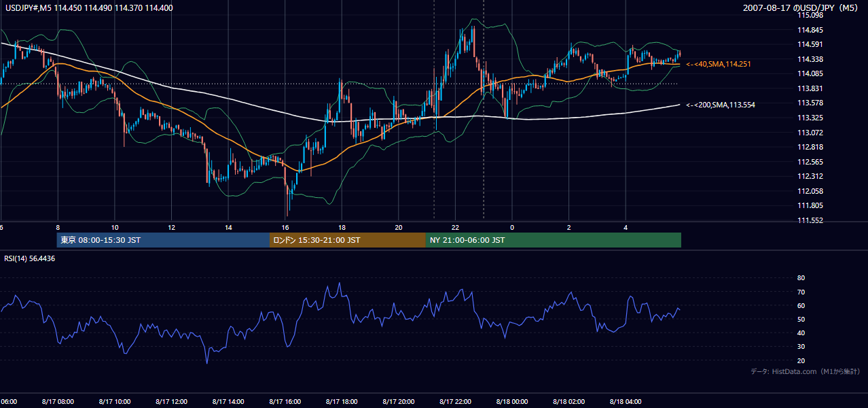Click the 8/17 20:00 time axis label
Viewport: 868px width, 408px height.
click(398, 402)
